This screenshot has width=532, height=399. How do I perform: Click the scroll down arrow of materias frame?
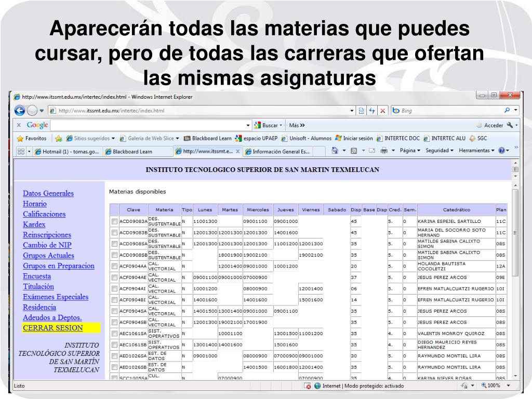(x=515, y=376)
